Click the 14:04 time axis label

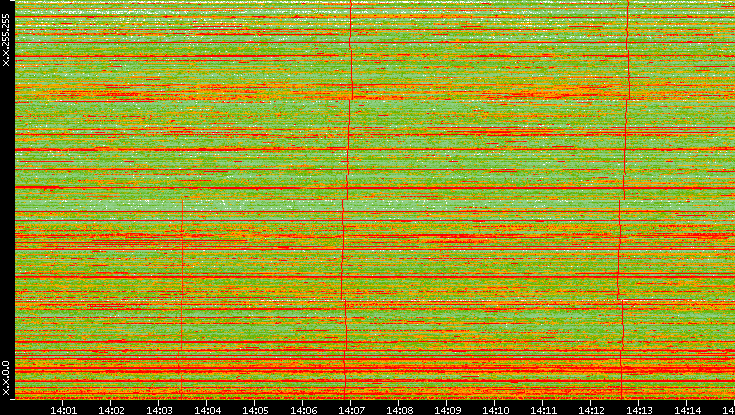(x=207, y=410)
